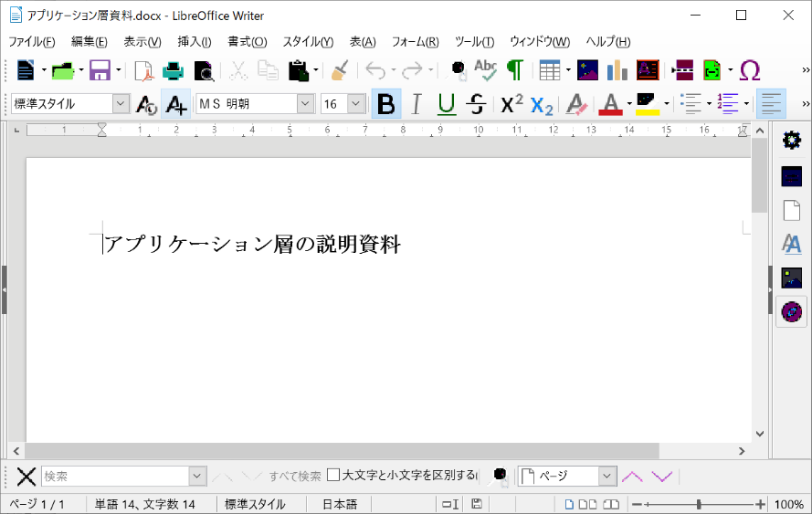Image resolution: width=812 pixels, height=514 pixels.
Task: Close the find toolbar with X
Action: tap(26, 477)
